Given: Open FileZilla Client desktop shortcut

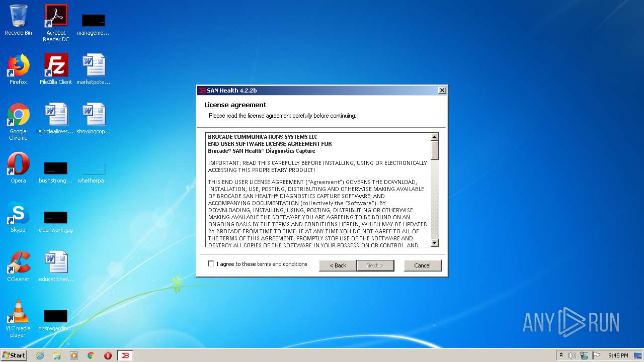Looking at the screenshot, I should [x=56, y=69].
